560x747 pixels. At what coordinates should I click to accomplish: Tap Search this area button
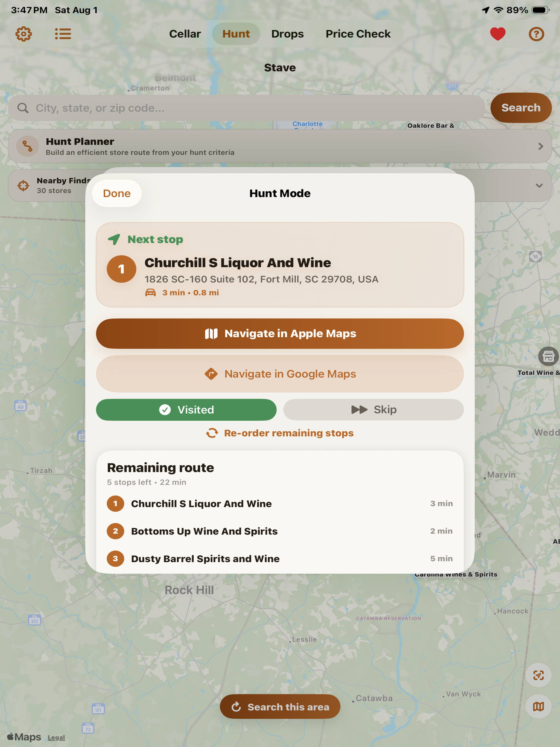click(x=280, y=707)
